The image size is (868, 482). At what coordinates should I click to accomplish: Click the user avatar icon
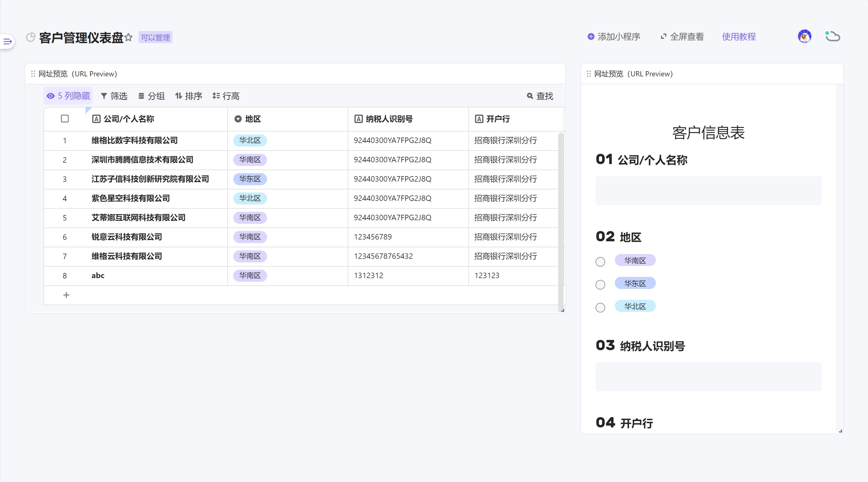click(804, 36)
